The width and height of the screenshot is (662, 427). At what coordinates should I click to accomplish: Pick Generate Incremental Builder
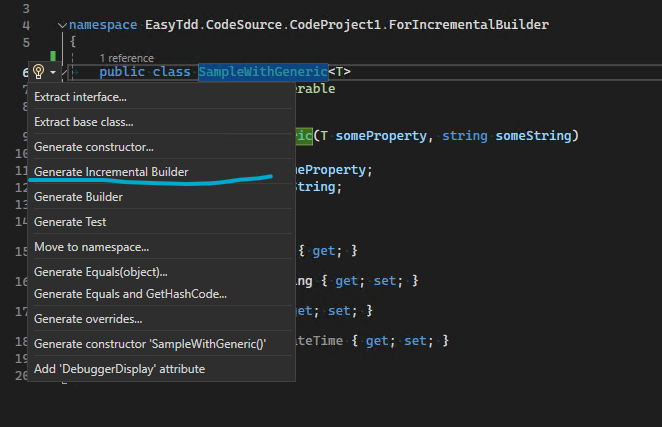click(160, 172)
